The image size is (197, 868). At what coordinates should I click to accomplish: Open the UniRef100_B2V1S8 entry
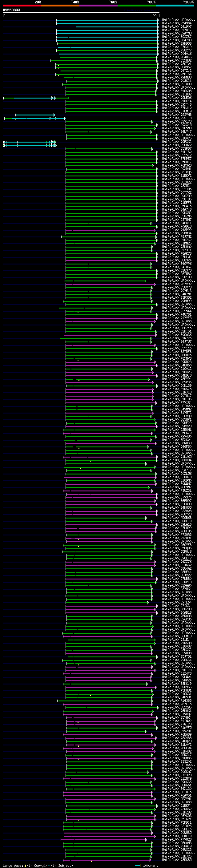click(176, 122)
